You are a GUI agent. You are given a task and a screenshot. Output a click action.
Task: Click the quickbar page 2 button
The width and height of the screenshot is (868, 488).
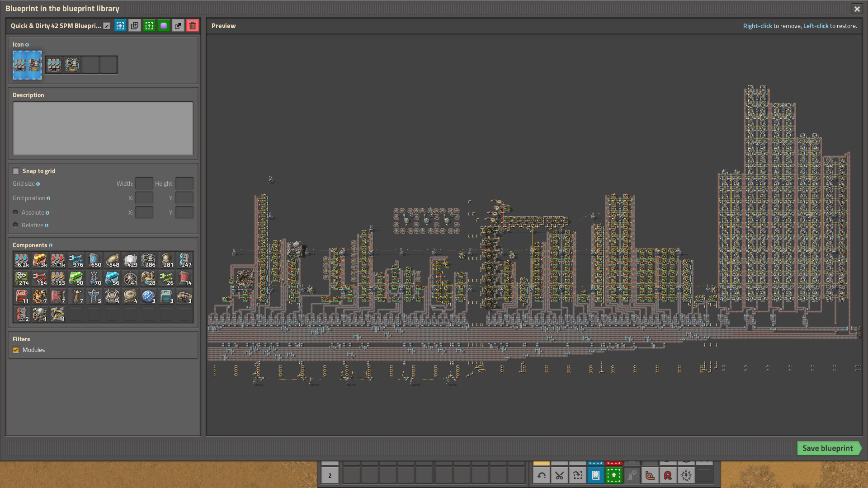click(x=330, y=475)
